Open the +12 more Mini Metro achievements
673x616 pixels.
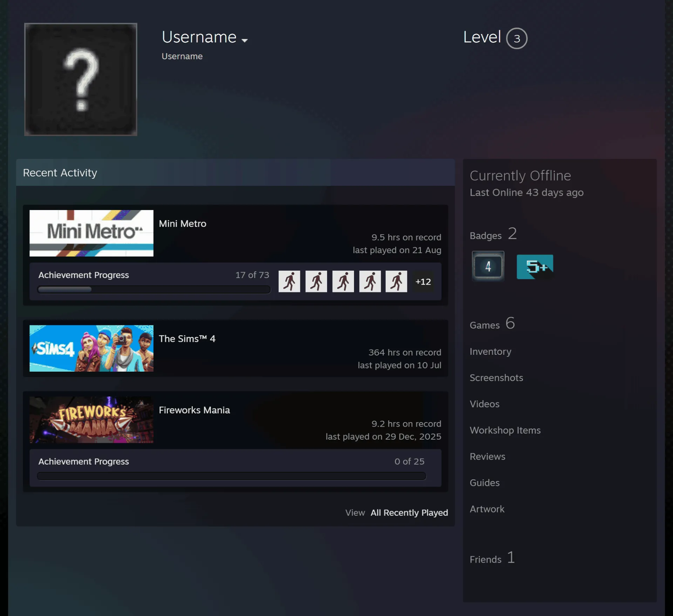tap(423, 282)
